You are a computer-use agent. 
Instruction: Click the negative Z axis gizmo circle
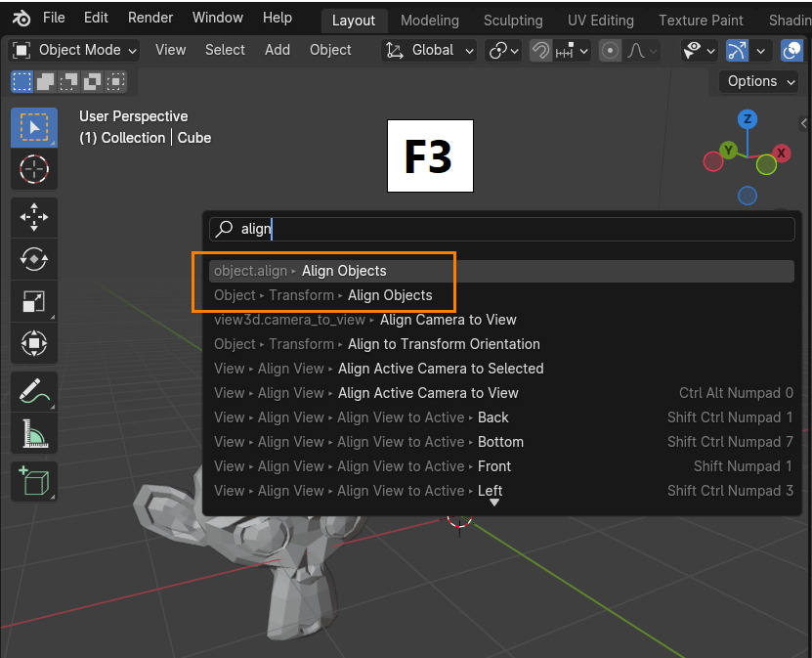pyautogui.click(x=748, y=196)
